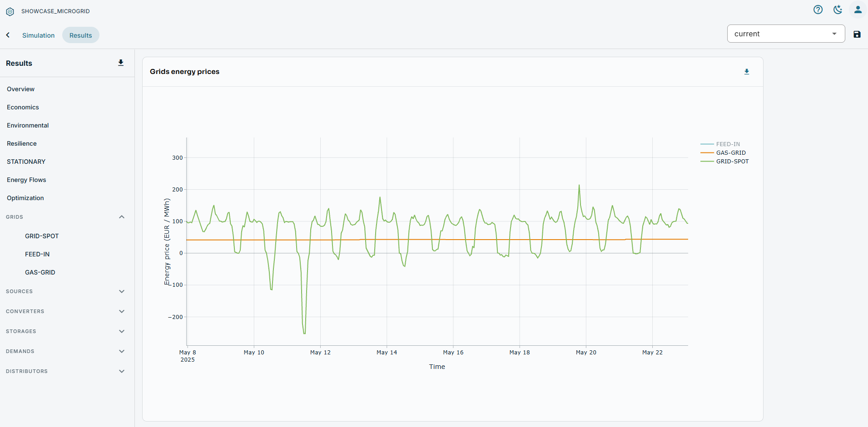The image size is (868, 427).
Task: Click the SHOWCASE_MICROGRID project title
Action: pos(55,11)
